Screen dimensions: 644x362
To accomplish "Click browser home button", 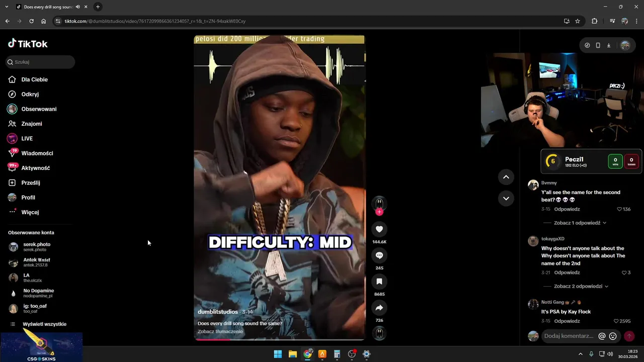I will coord(43,21).
